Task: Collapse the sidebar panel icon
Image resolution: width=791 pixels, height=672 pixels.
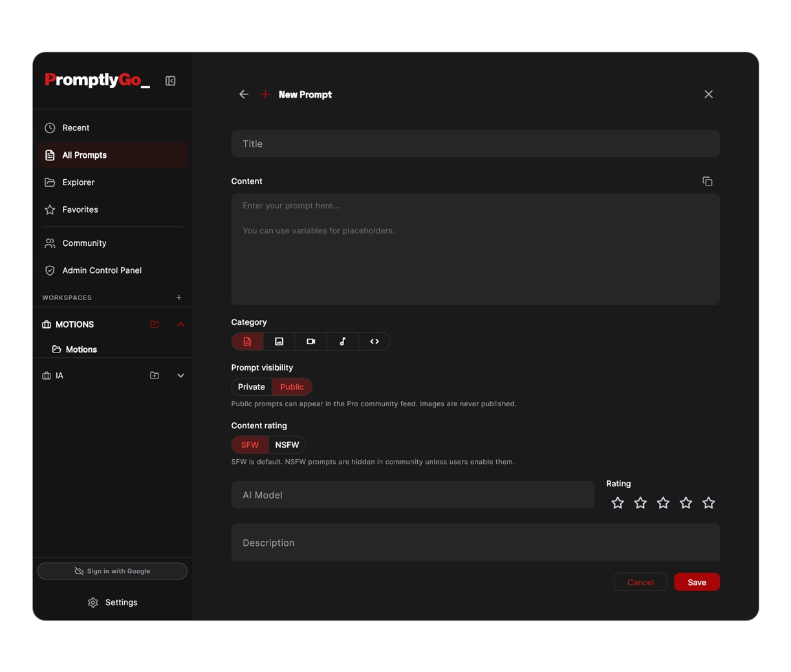Action: tap(170, 81)
